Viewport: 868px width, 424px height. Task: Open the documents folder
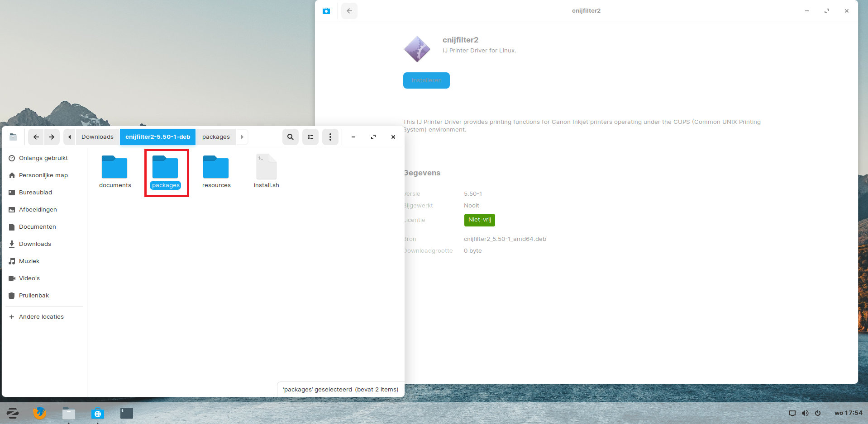[x=114, y=172]
